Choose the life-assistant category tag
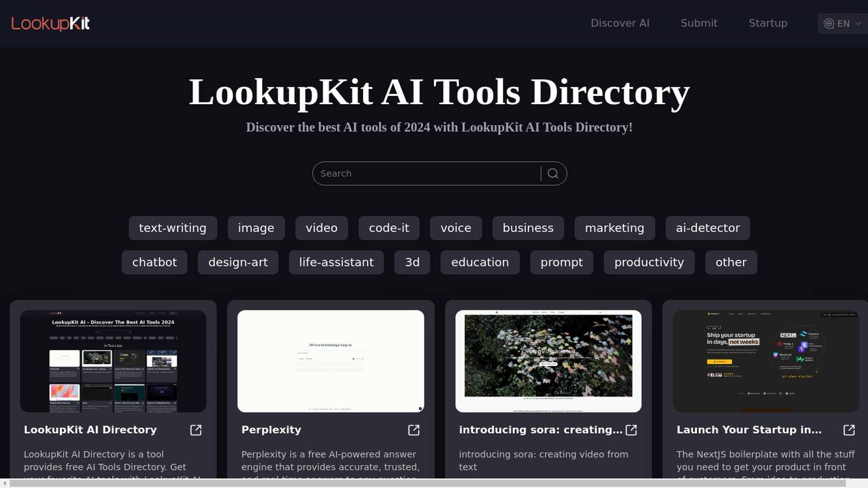 (336, 263)
